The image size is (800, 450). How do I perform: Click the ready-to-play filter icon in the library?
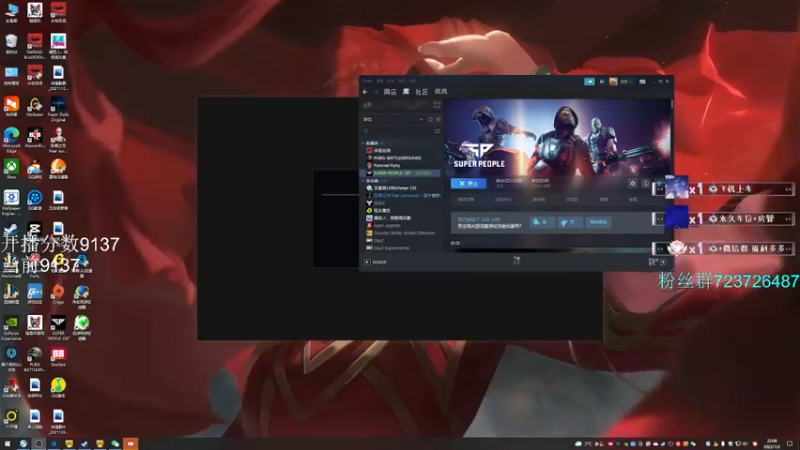point(438,119)
